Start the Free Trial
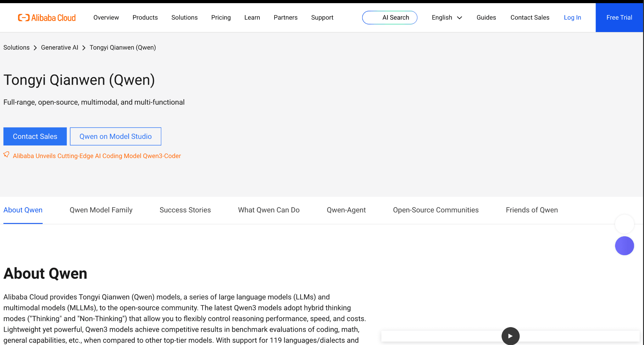 click(x=619, y=18)
